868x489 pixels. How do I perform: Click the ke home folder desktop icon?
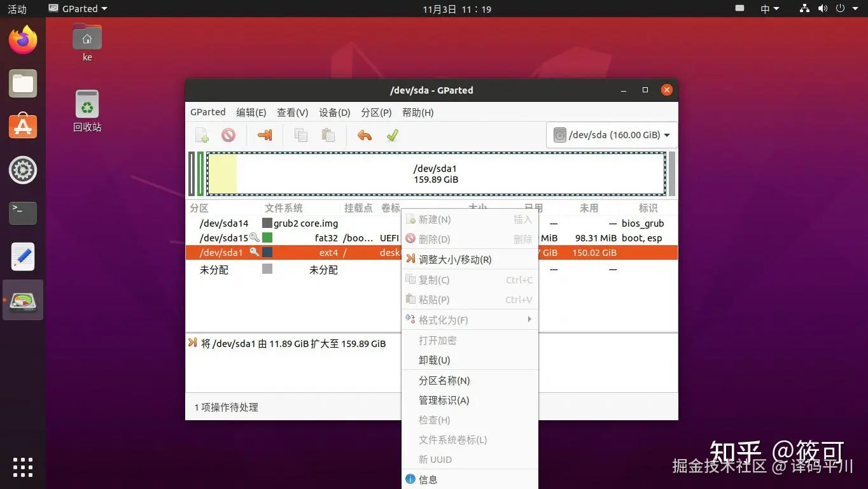87,42
